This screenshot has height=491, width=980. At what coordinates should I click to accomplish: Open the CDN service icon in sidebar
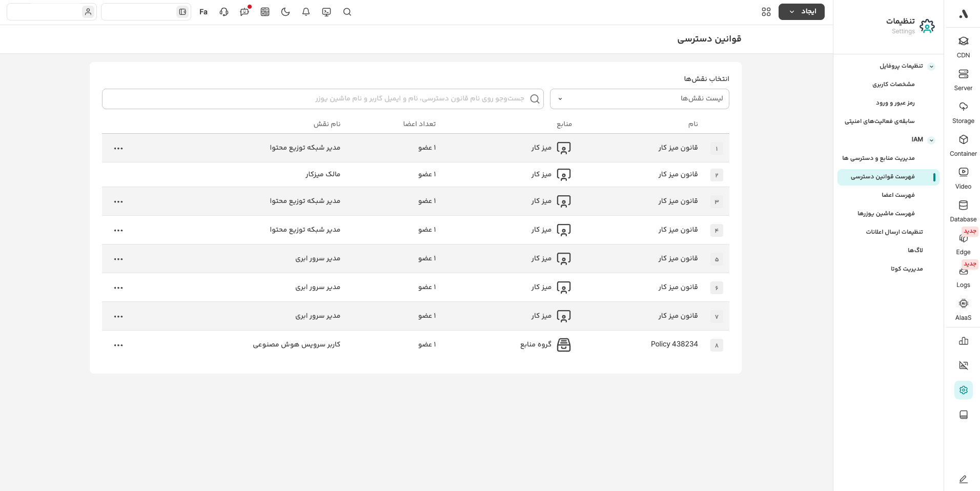pos(963,42)
